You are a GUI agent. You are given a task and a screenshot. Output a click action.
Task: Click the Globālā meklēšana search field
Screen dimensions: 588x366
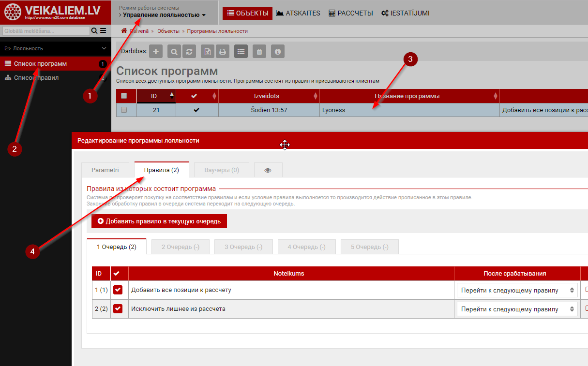click(45, 31)
